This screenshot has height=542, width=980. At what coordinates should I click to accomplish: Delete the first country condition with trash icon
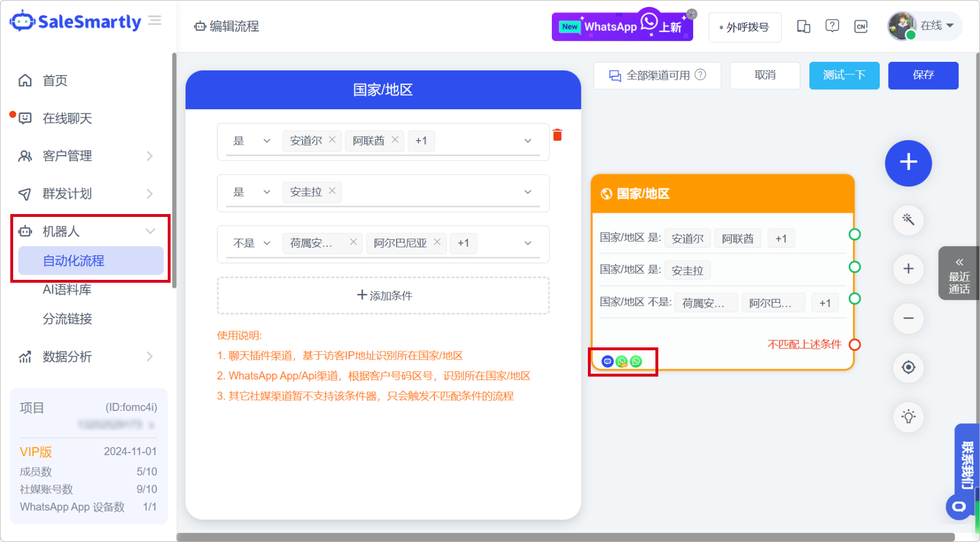click(x=557, y=135)
